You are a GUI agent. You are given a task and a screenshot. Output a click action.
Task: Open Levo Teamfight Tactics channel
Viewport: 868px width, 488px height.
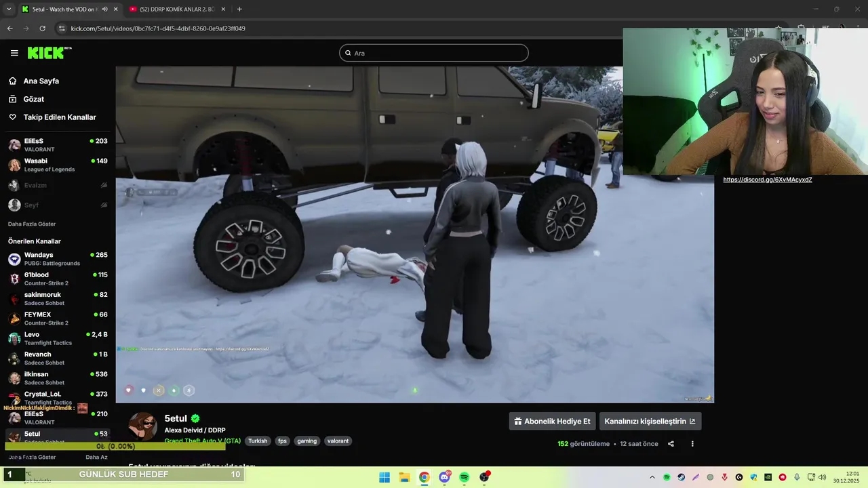click(x=58, y=338)
